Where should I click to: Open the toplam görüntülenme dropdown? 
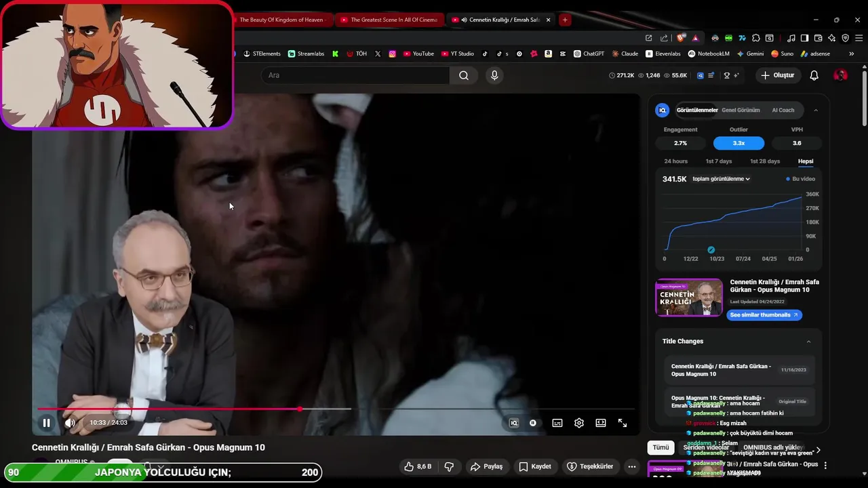pos(721,179)
